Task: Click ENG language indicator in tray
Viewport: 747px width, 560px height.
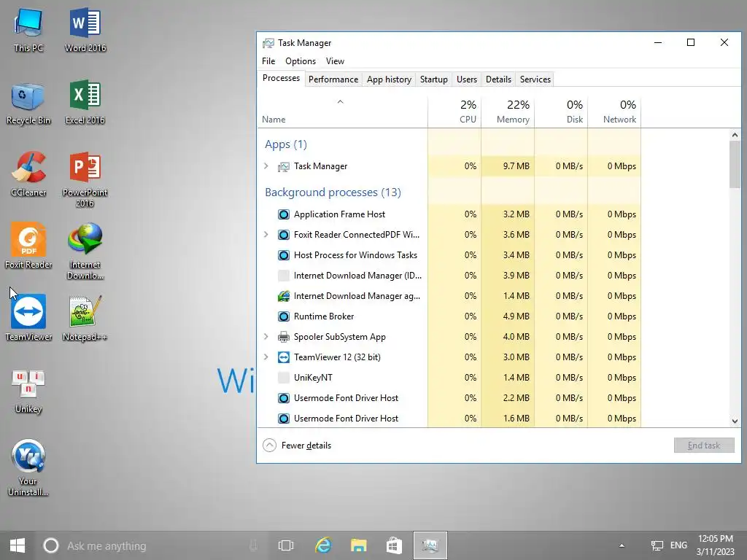Action: pos(678,545)
